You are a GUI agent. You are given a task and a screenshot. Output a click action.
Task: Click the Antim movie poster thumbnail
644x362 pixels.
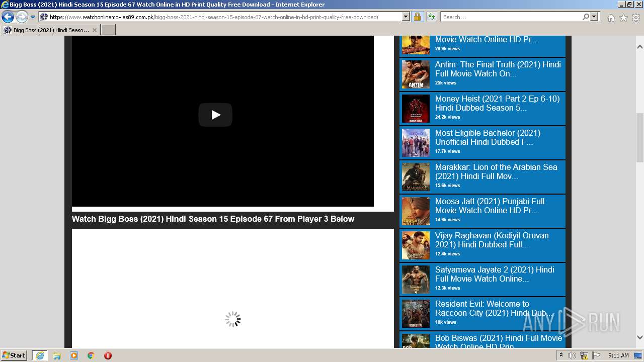pyautogui.click(x=416, y=74)
